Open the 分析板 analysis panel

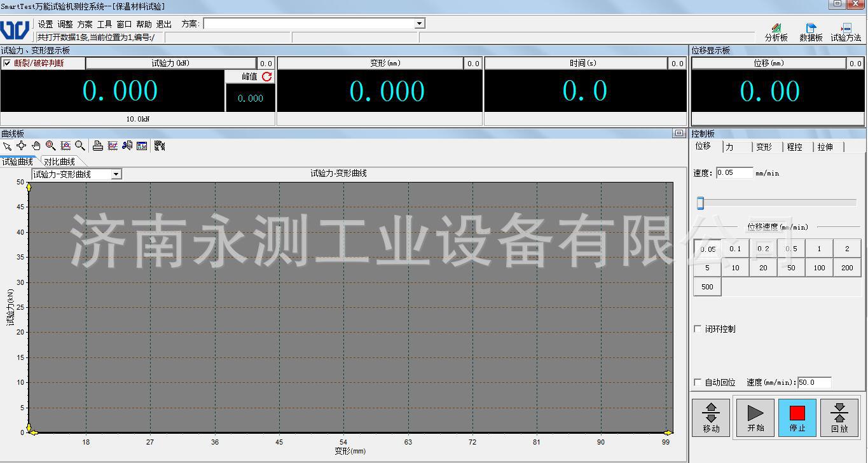pyautogui.click(x=776, y=32)
